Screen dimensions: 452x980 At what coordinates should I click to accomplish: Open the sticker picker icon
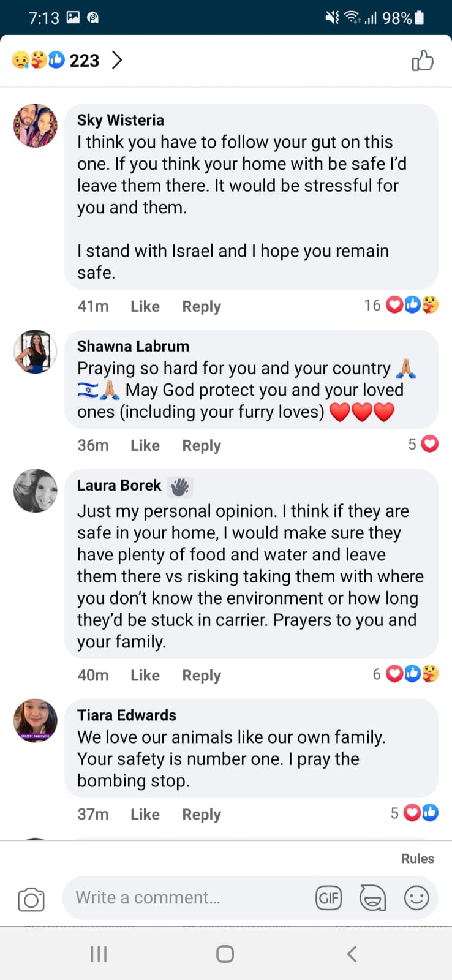click(x=372, y=899)
